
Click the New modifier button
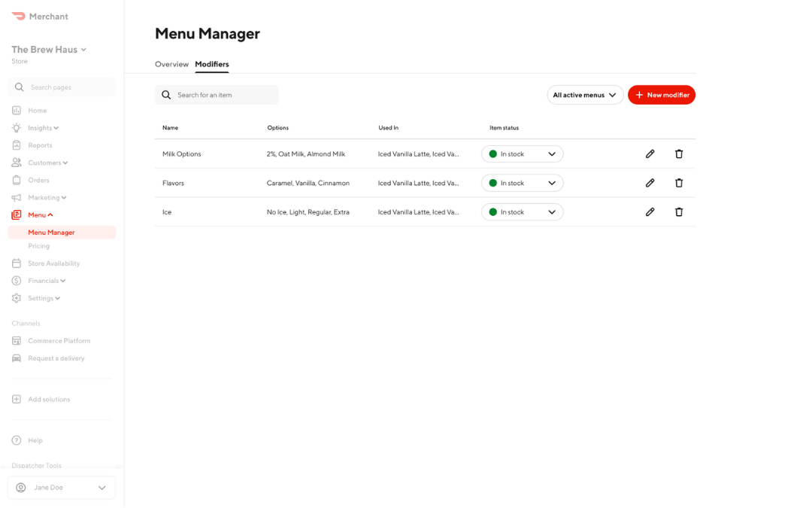click(662, 95)
